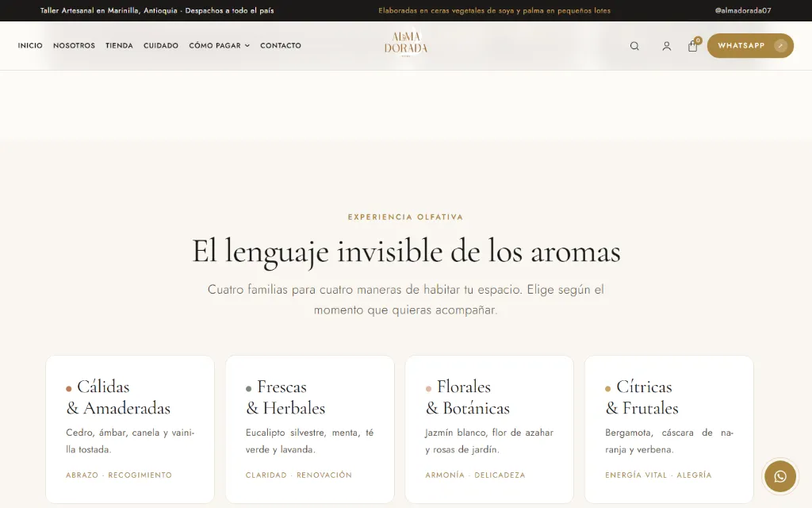Select the Florales & Botánicas card title
812x508 pixels.
(x=467, y=397)
